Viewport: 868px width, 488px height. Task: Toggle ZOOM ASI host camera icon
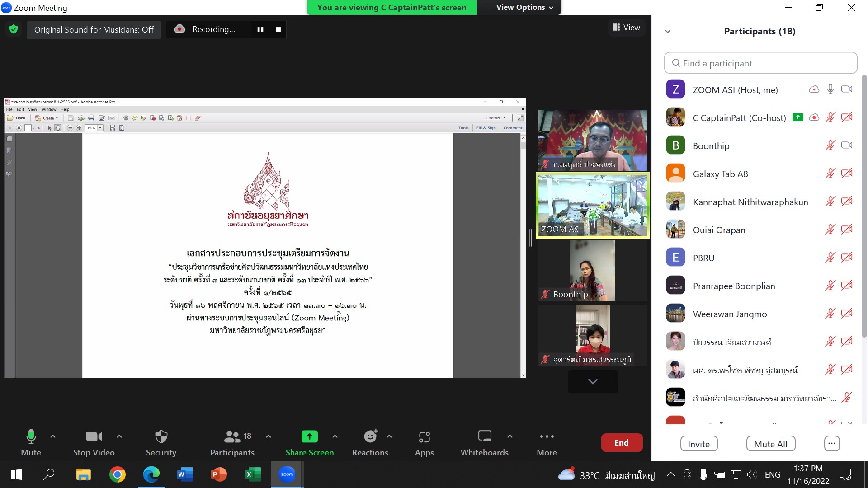tap(847, 89)
